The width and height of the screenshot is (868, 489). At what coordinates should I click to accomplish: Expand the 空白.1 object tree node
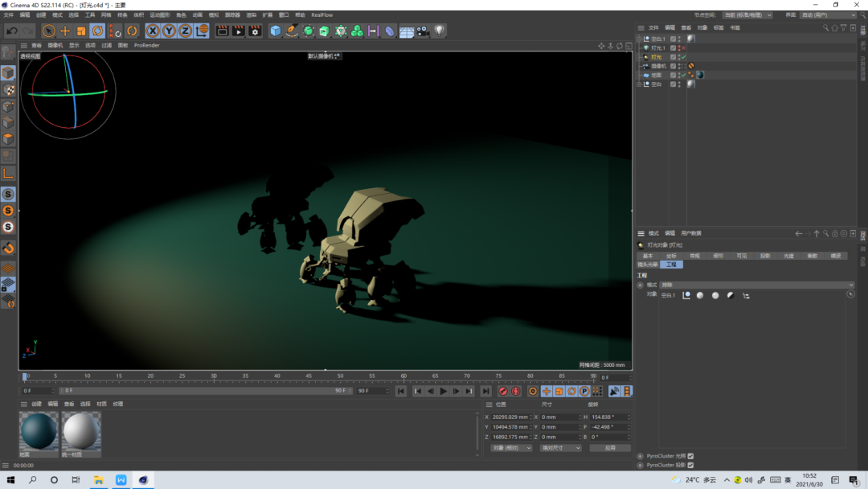640,39
